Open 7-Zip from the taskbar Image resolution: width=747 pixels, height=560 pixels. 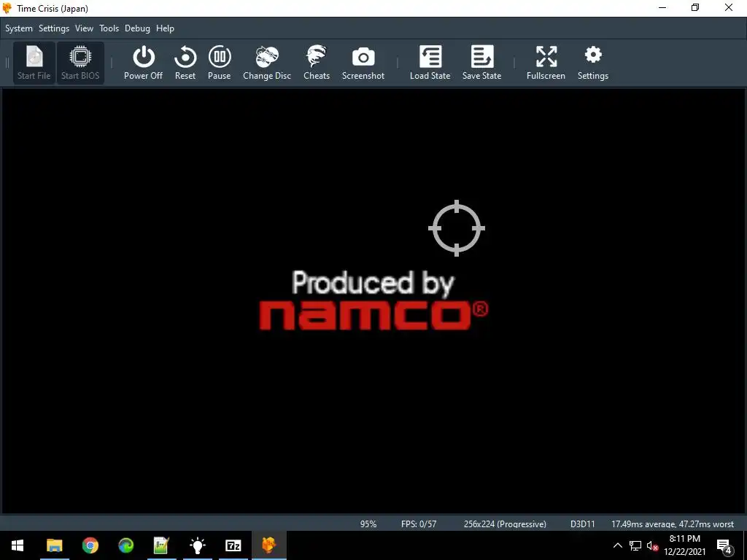[233, 545]
